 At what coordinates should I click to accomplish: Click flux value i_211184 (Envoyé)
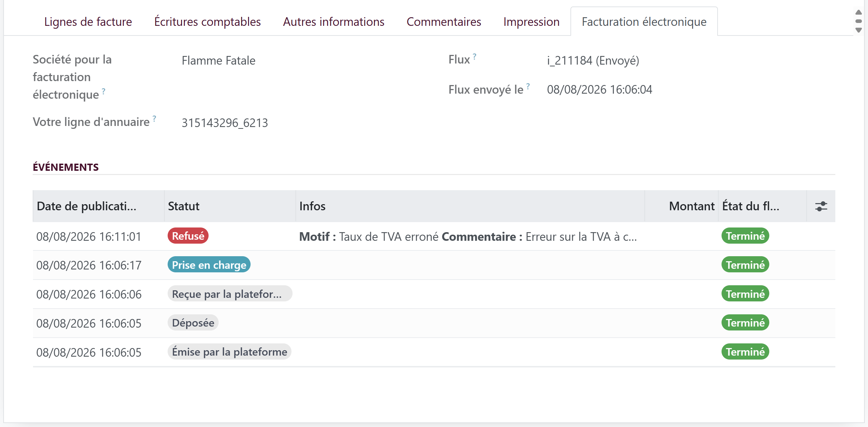593,60
